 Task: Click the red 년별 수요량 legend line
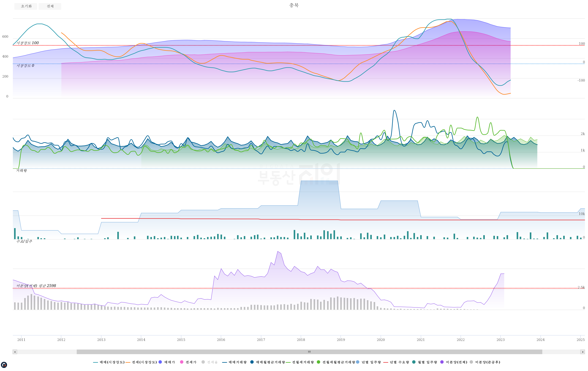point(386,362)
